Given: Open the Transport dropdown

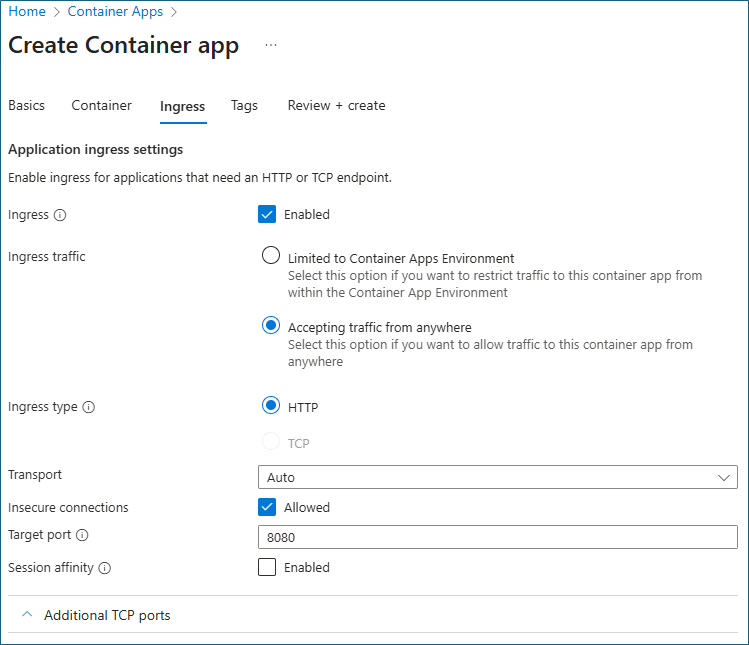Looking at the screenshot, I should coord(497,477).
